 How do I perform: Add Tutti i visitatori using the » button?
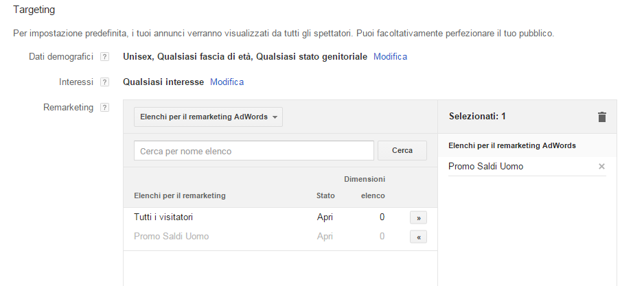pos(418,217)
